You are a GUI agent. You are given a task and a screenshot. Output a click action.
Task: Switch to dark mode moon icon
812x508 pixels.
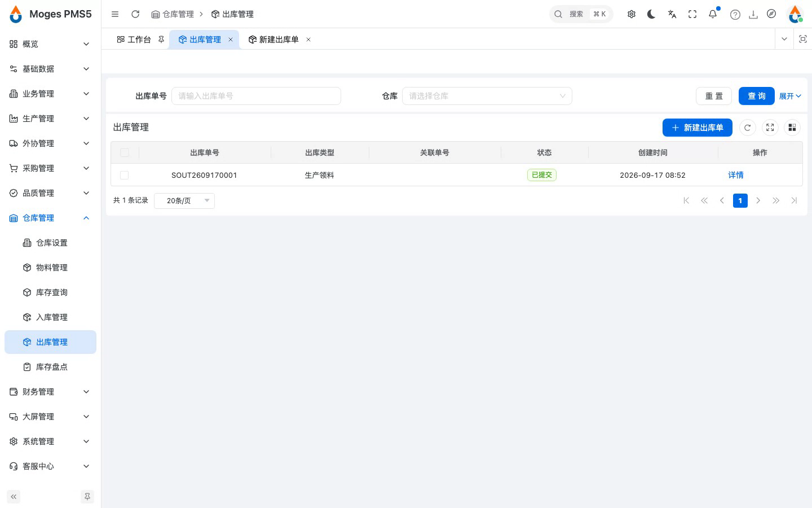point(651,14)
